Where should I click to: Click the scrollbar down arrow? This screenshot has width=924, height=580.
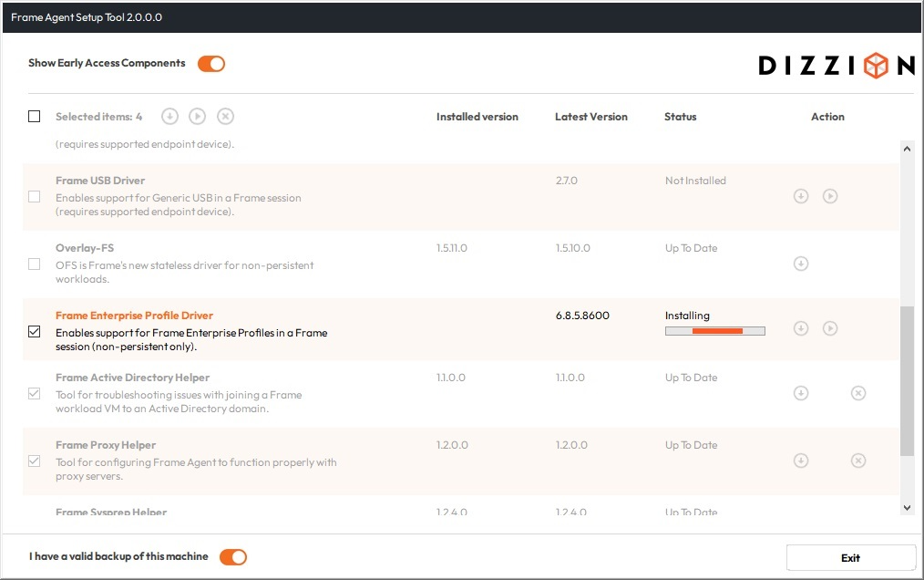pos(907,507)
